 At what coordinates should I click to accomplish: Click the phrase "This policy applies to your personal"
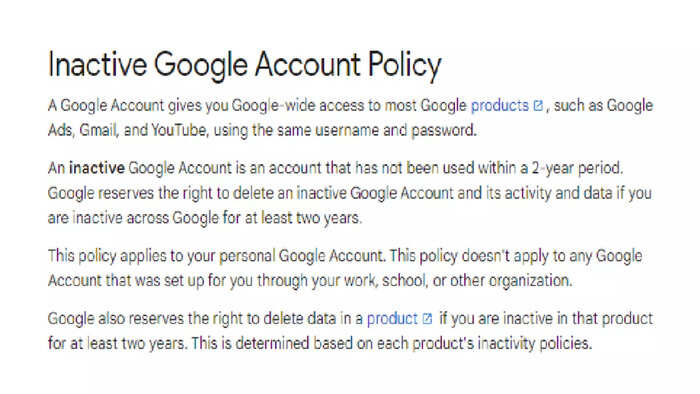[161, 256]
